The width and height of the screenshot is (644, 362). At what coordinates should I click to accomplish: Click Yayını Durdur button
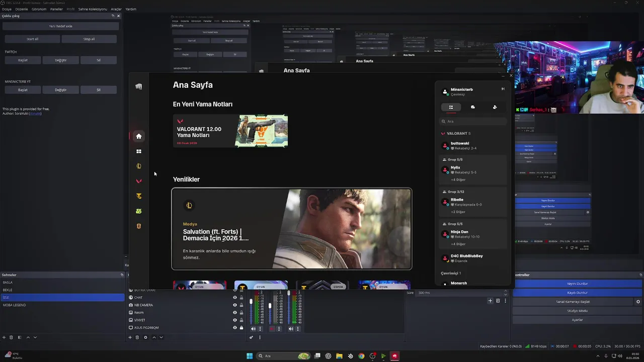pyautogui.click(x=577, y=284)
